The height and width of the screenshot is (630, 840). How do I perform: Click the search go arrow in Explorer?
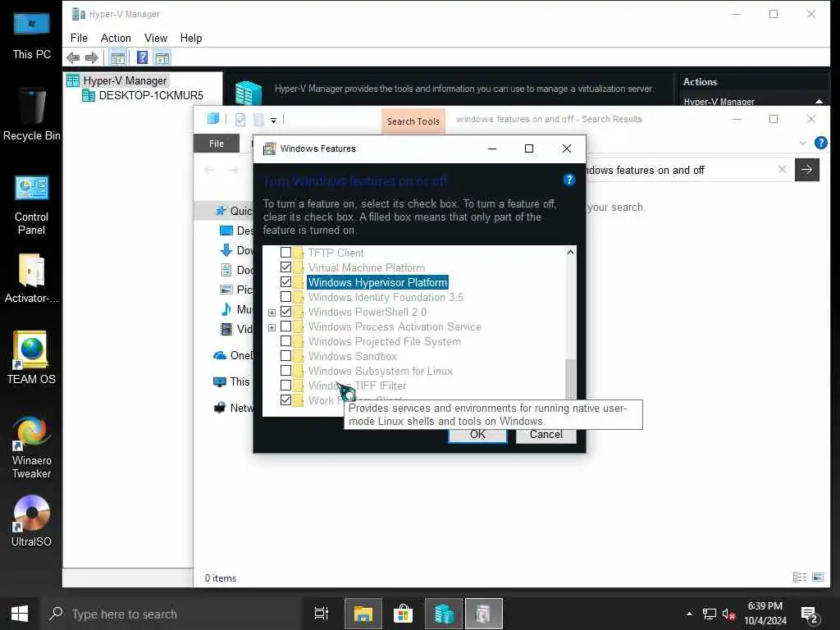807,170
